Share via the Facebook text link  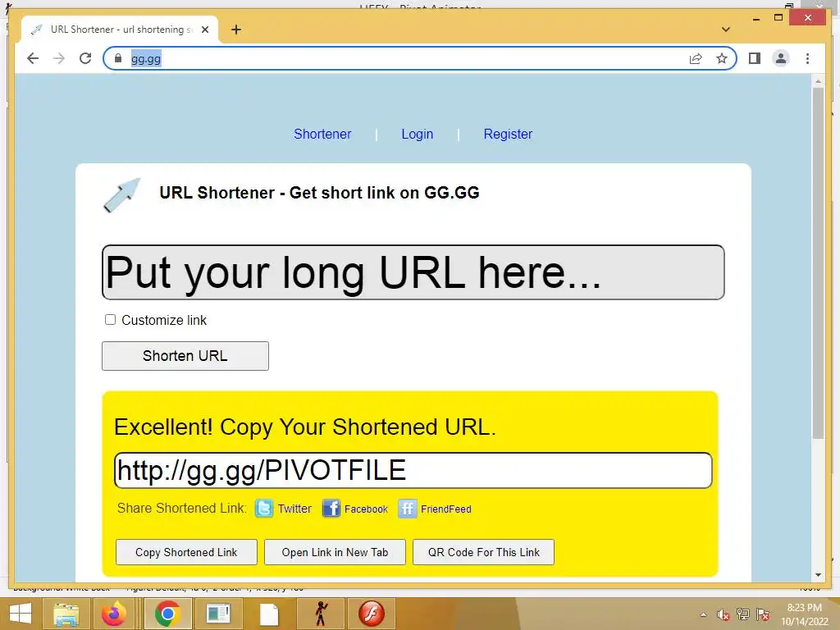click(366, 509)
